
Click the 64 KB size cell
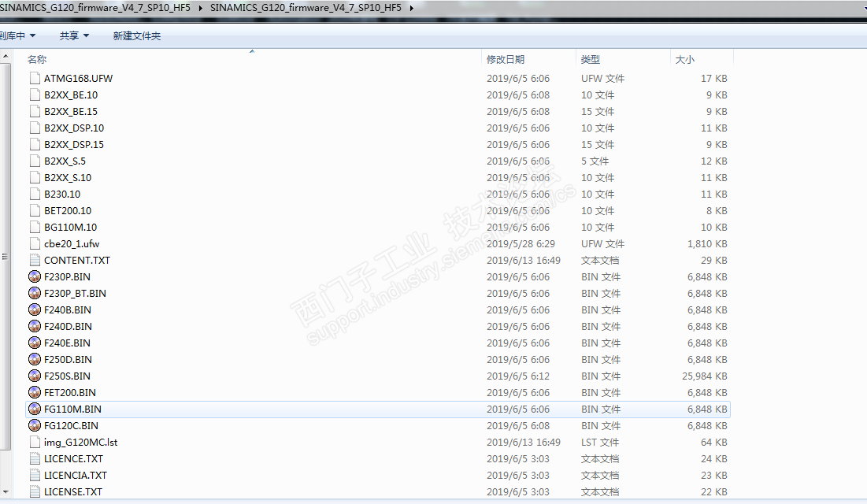(713, 442)
